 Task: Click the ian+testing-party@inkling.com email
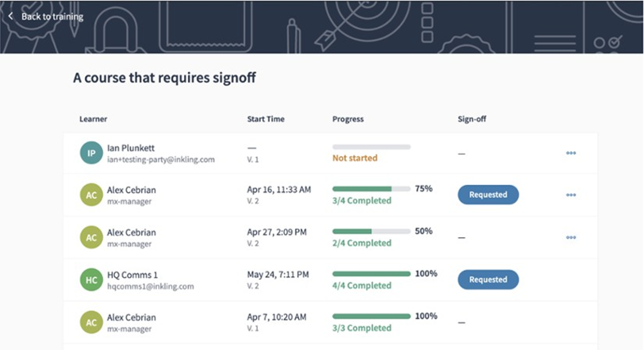coord(161,160)
